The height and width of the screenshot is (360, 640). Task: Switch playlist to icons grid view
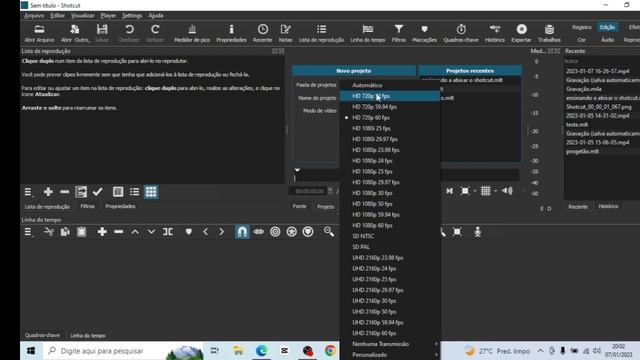tap(151, 192)
